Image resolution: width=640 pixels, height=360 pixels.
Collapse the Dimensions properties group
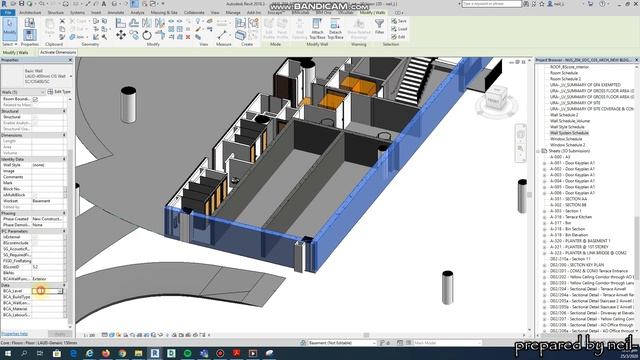64,135
